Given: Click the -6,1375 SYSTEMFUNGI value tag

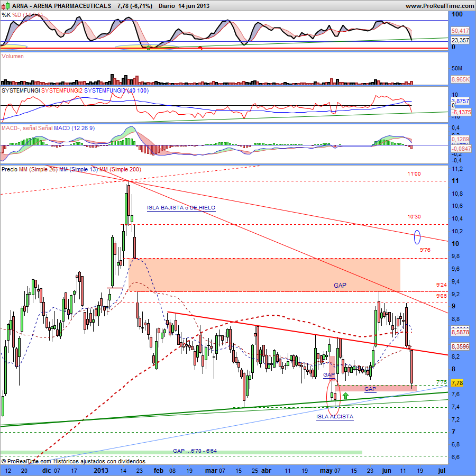Looking at the screenshot, I should [461, 112].
